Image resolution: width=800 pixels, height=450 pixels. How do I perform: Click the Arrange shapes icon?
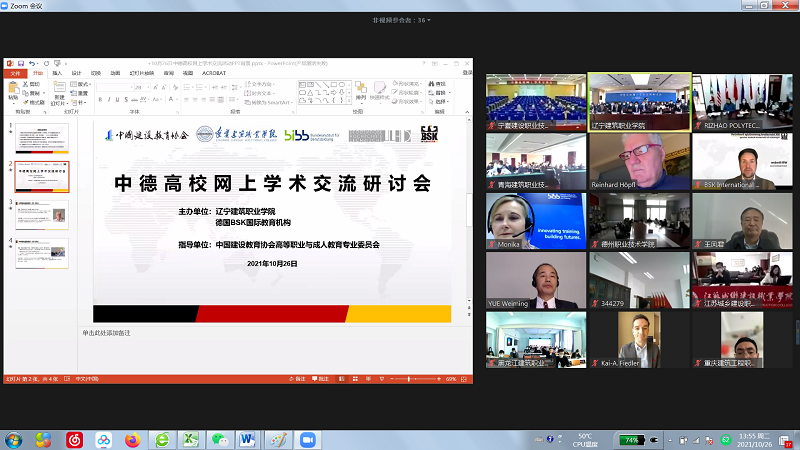(359, 91)
